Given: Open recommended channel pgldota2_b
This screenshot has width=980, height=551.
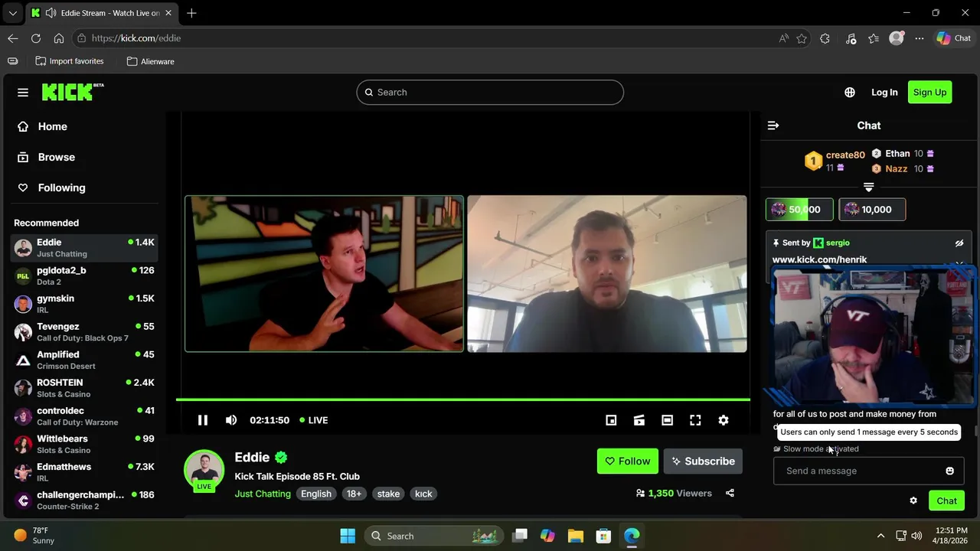Looking at the screenshot, I should [84, 275].
